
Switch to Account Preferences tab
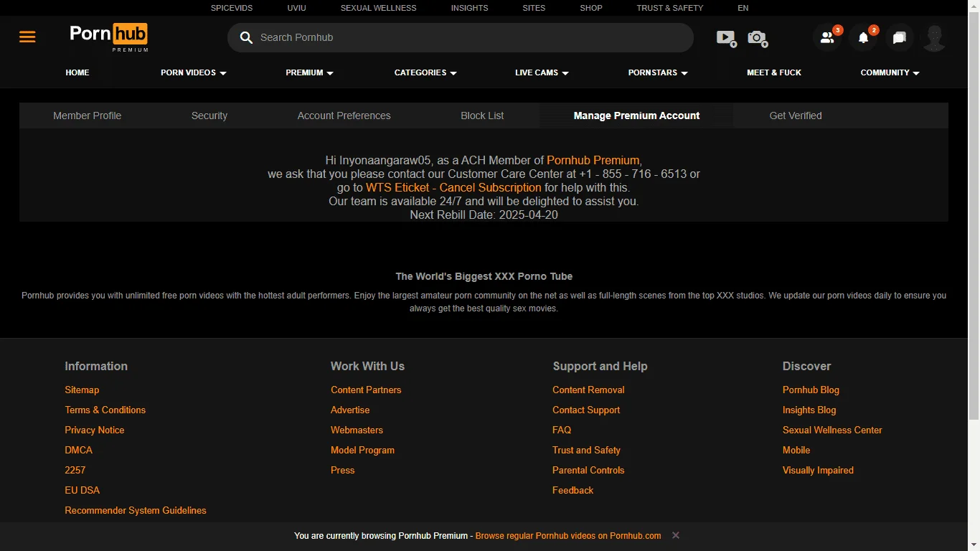[x=344, y=116]
